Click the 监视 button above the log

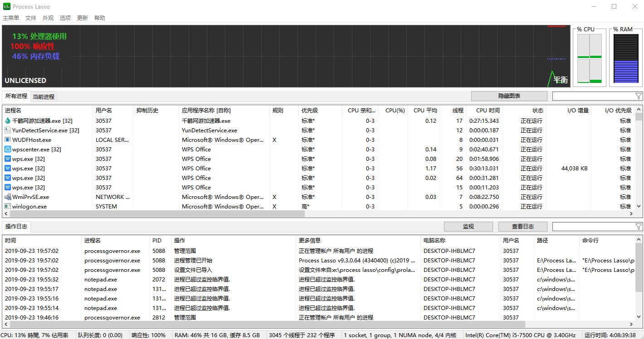pos(468,226)
